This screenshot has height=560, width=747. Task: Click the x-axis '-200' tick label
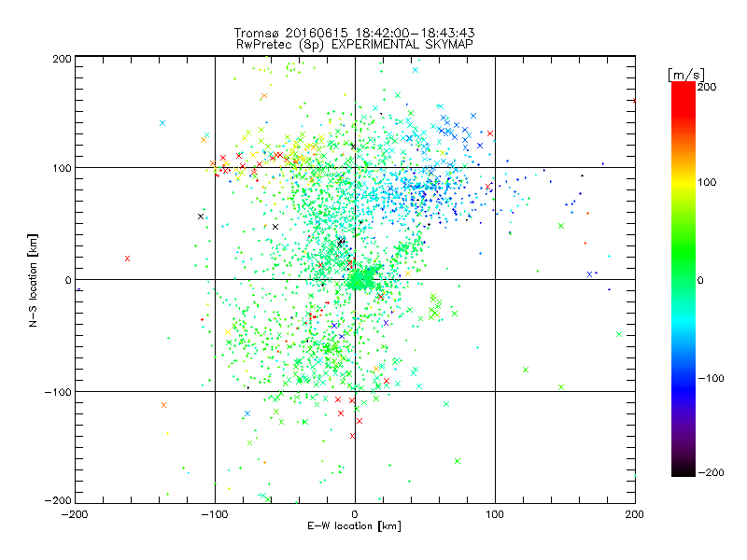pos(75,514)
